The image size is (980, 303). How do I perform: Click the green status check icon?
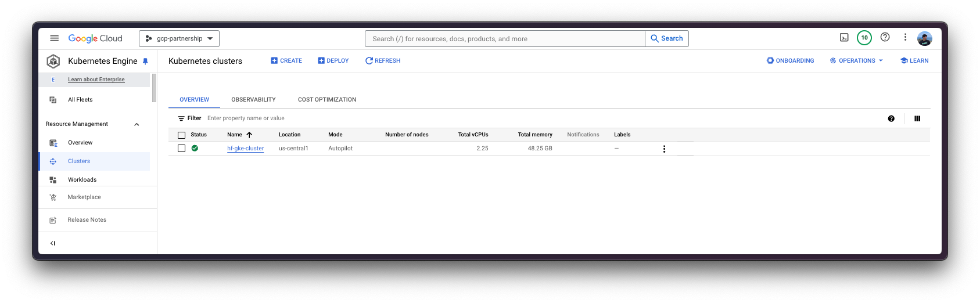tap(195, 149)
